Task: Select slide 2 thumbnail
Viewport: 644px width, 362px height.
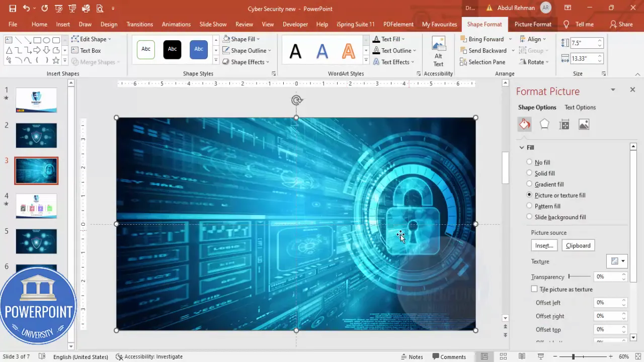Action: click(36, 135)
